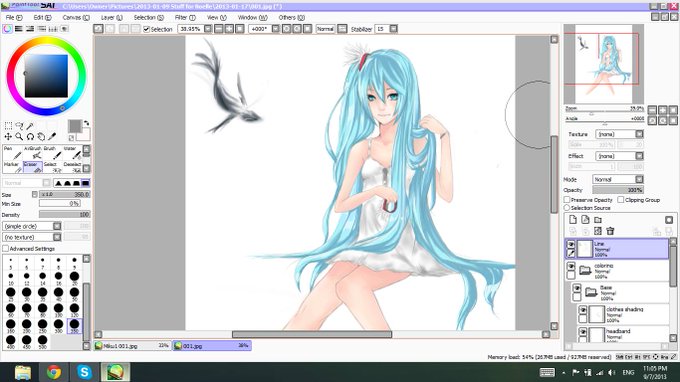Switch to the 001.jpg document tab

(x=212, y=346)
